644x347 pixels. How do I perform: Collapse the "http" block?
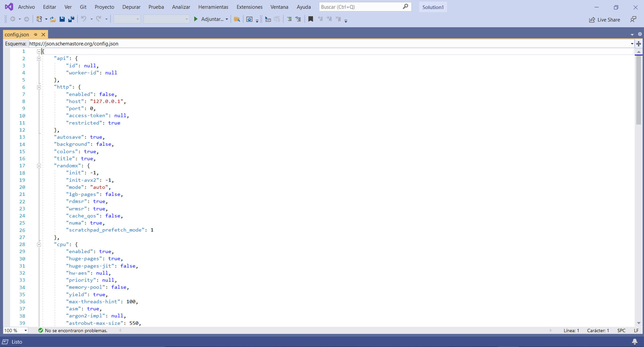(39, 87)
